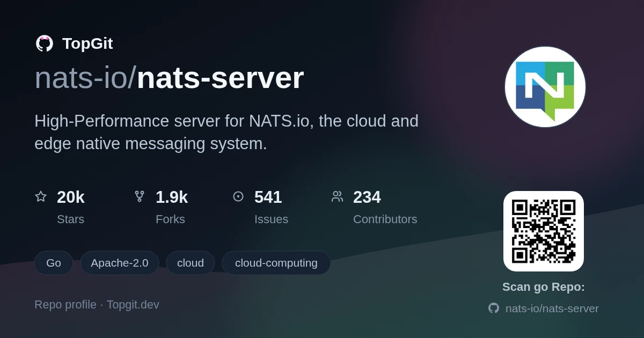Click the 234 contributors count
Screen dimensions: 644x338
coord(367,197)
